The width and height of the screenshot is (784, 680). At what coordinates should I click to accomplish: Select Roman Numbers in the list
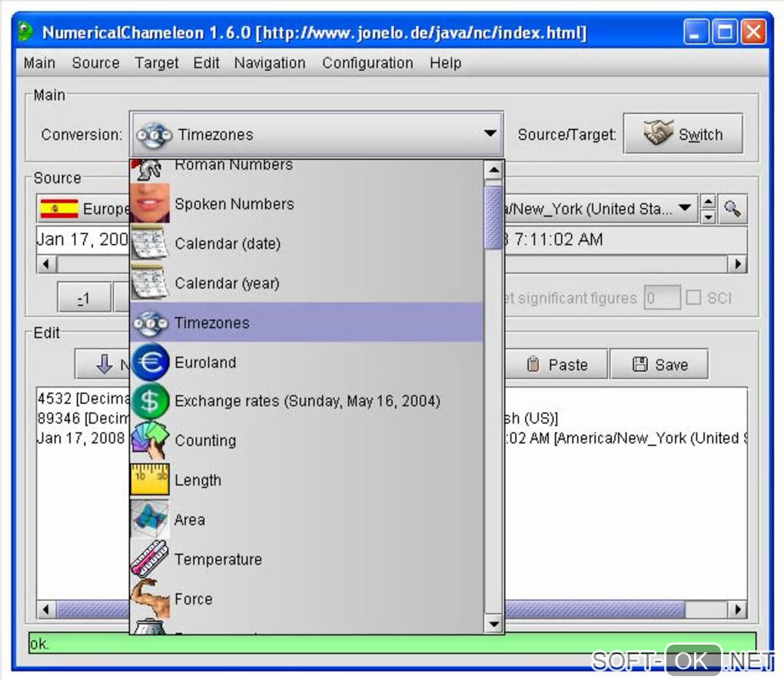[x=307, y=170]
